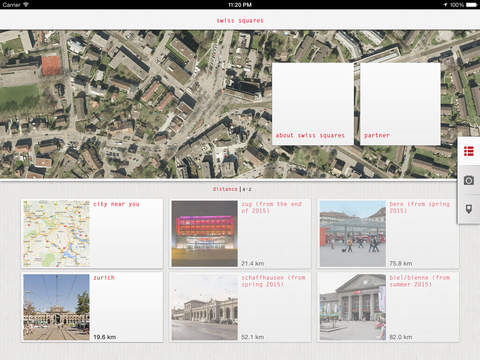Select the bern (from spring 2015) title
The height and width of the screenshot is (360, 480).
click(x=420, y=207)
